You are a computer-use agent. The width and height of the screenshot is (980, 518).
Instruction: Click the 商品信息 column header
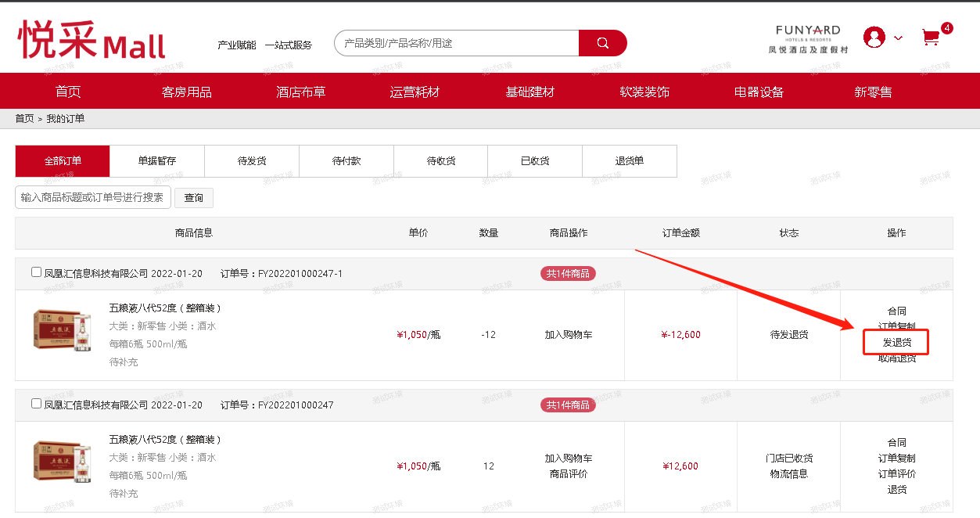click(x=193, y=233)
